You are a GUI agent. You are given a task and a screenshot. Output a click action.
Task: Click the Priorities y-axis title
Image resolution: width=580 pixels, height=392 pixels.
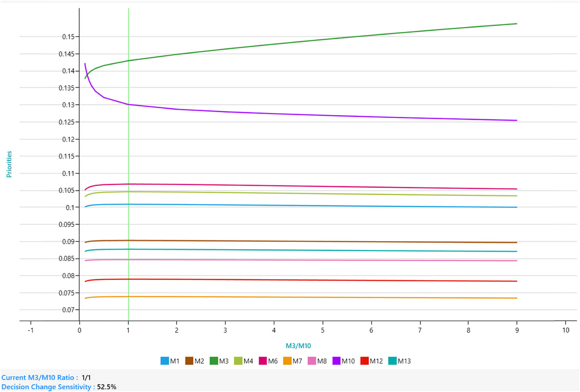point(9,164)
